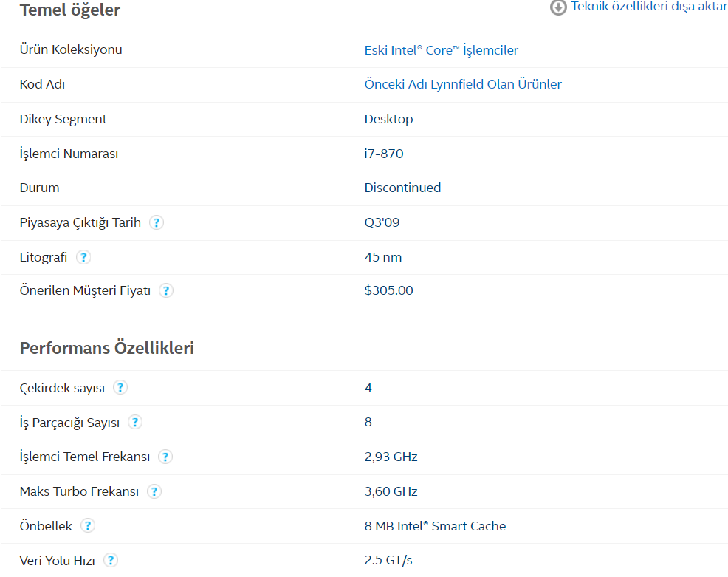Open help icon beside Önbellek
Image resolution: width=728 pixels, height=577 pixels.
[x=88, y=525]
